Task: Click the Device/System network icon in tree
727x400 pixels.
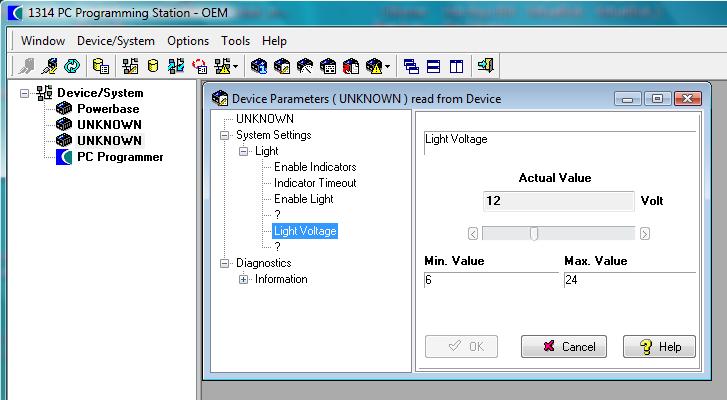Action: click(45, 93)
